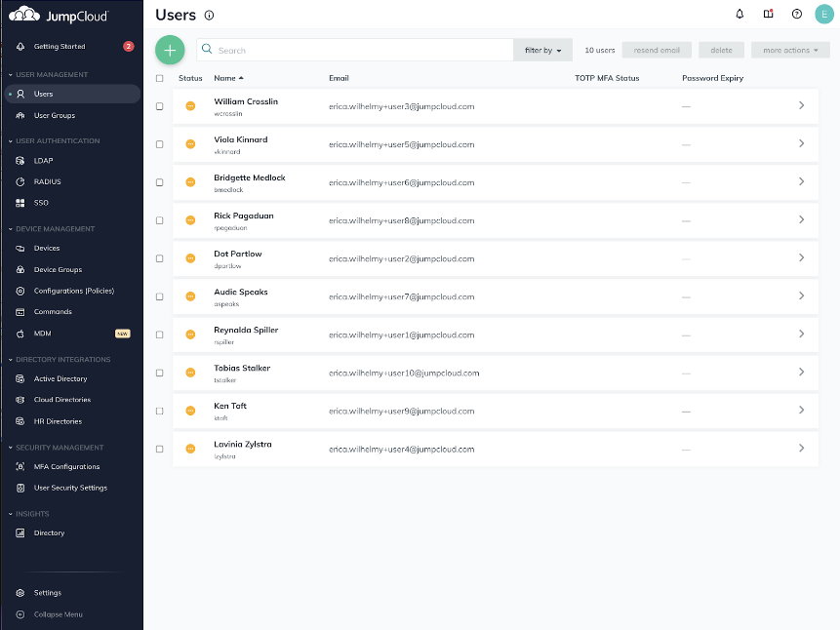The image size is (840, 630).
Task: Open the Getting Started menu item
Action: 60,46
